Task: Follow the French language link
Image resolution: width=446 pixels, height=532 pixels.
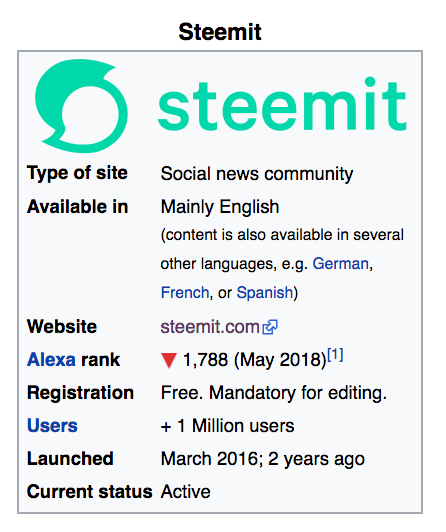Action: [185, 292]
